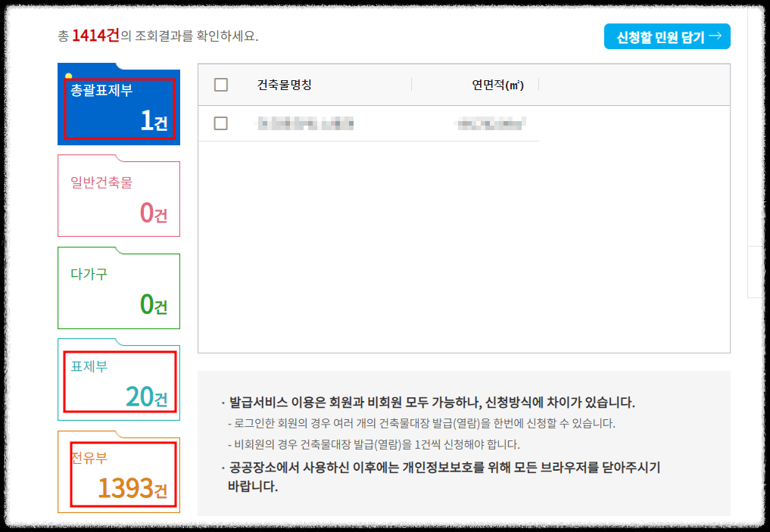The height and width of the screenshot is (532, 770).
Task: View the 전유부 1393건 results
Action: pos(118,473)
